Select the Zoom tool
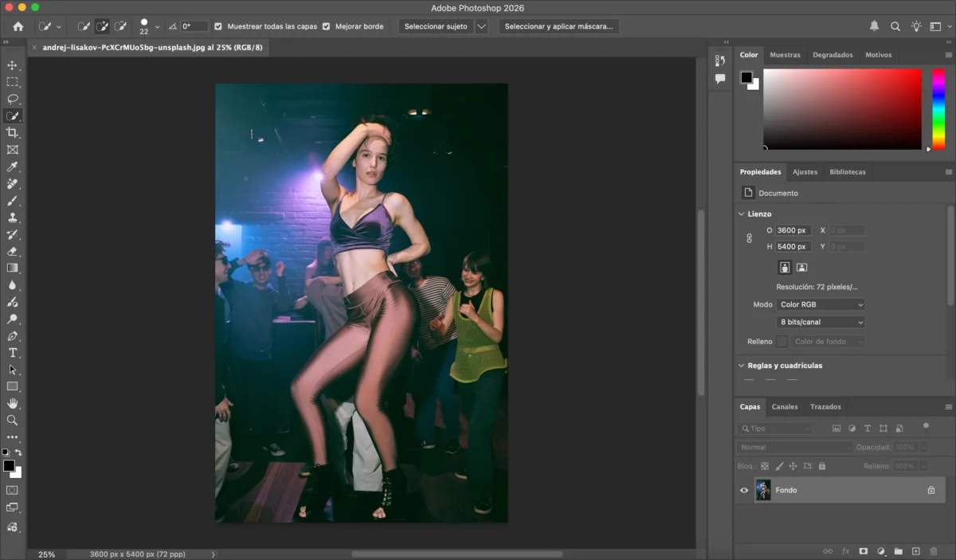The height and width of the screenshot is (560, 956). click(x=12, y=420)
